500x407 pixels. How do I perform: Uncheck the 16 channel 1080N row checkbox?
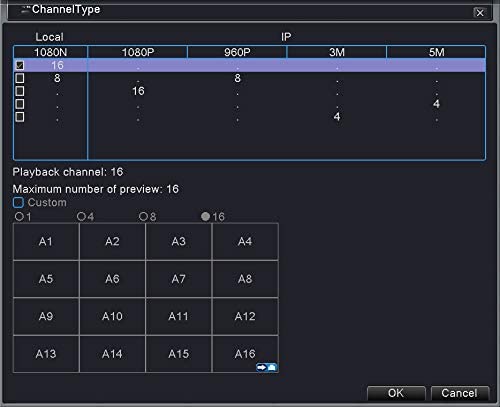[20, 65]
